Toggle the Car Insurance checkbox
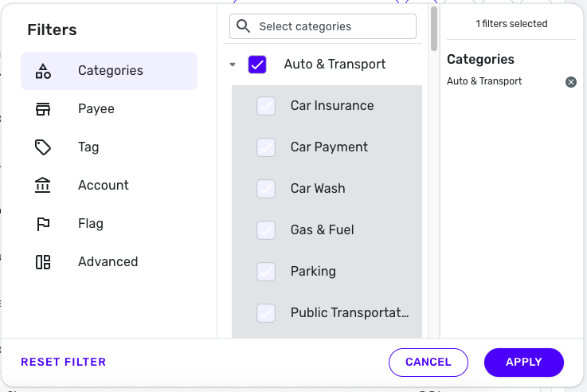The width and height of the screenshot is (587, 392). coord(266,106)
